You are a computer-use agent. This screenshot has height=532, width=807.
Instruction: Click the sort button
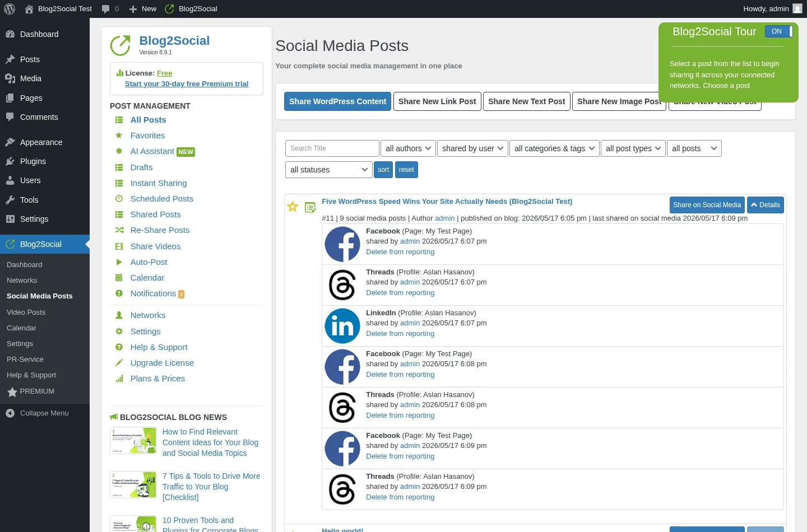(383, 170)
